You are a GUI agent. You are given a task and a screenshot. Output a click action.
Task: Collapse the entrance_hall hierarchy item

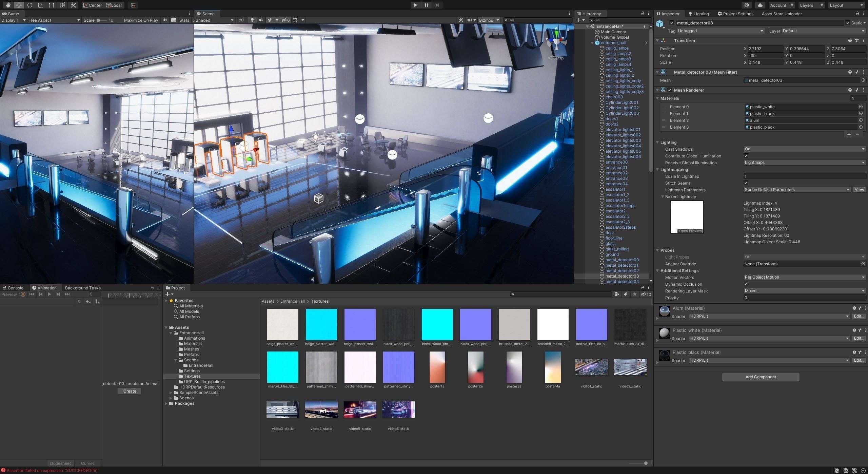(x=592, y=43)
